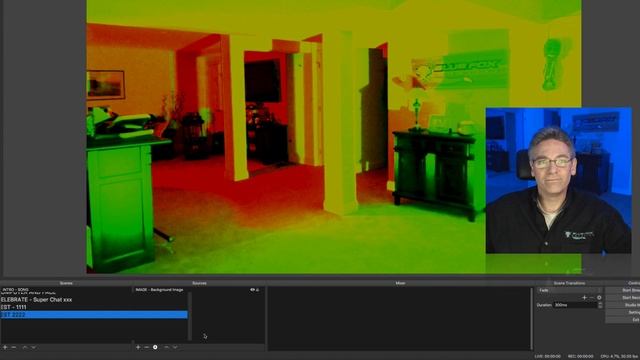Remove the transition with the Scene Transitions minus icon
This screenshot has width=640, height=360.
pyautogui.click(x=591, y=298)
